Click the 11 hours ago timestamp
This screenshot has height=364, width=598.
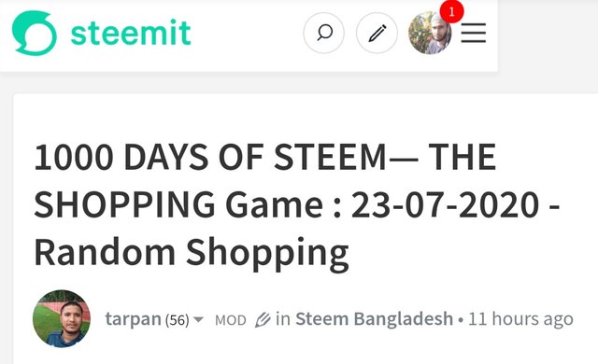point(520,319)
